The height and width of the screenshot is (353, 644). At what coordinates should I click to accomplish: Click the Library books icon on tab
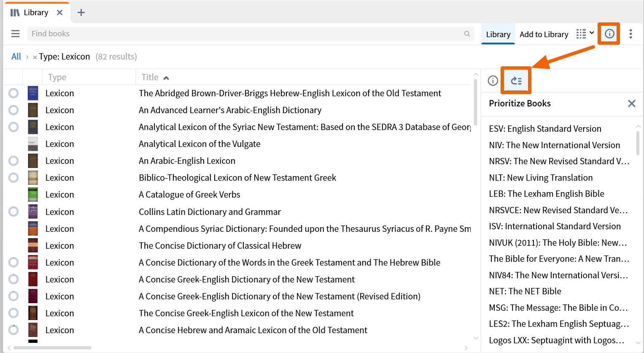click(x=15, y=13)
